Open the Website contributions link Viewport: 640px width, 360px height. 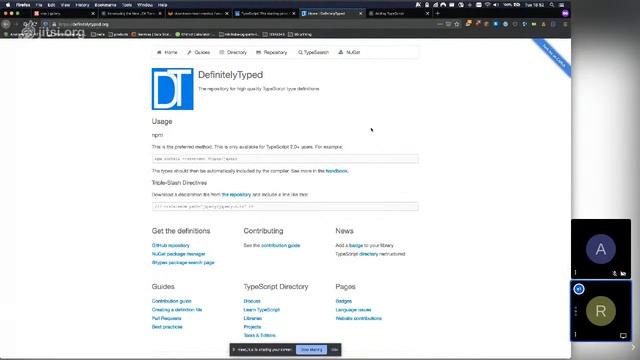point(359,318)
